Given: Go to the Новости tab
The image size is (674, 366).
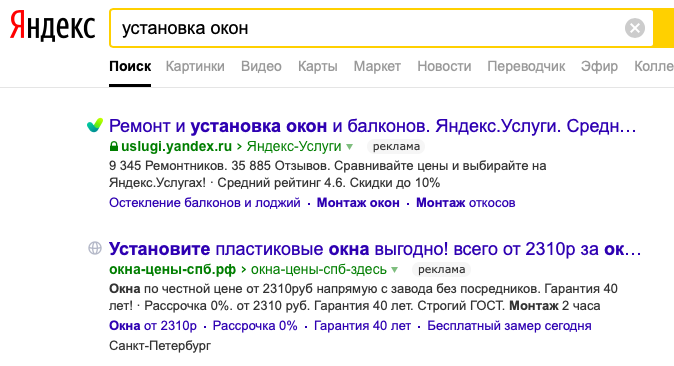Looking at the screenshot, I should tap(444, 67).
